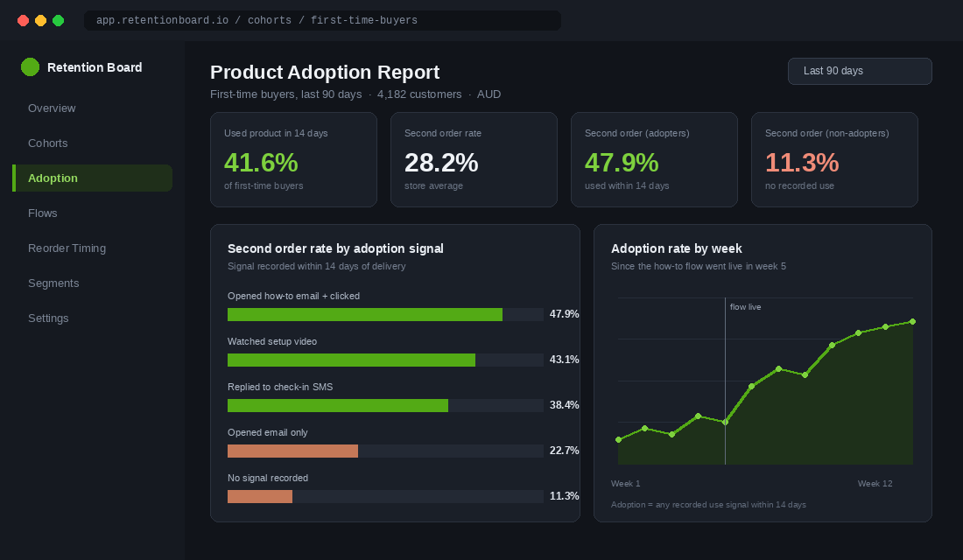Click the Week 12 axis label
The height and width of the screenshot is (560, 963).
(x=875, y=484)
